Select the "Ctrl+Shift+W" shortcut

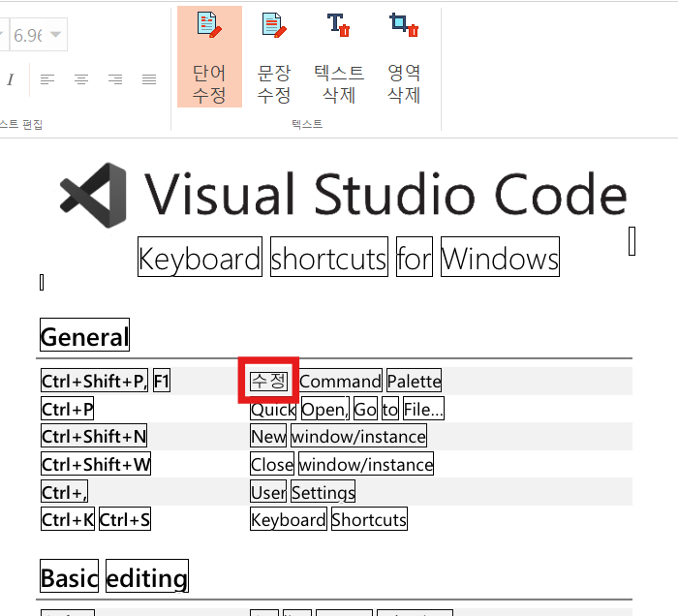(96, 463)
